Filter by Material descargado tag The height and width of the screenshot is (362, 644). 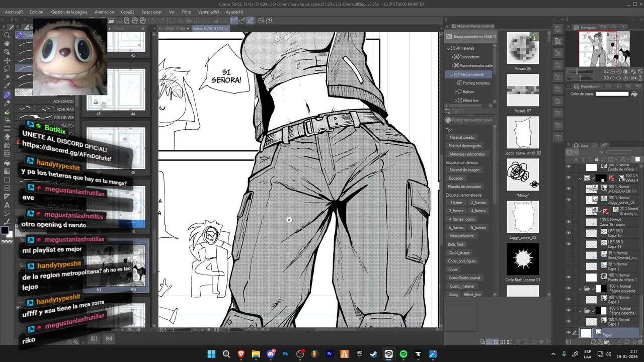pyautogui.click(x=464, y=146)
